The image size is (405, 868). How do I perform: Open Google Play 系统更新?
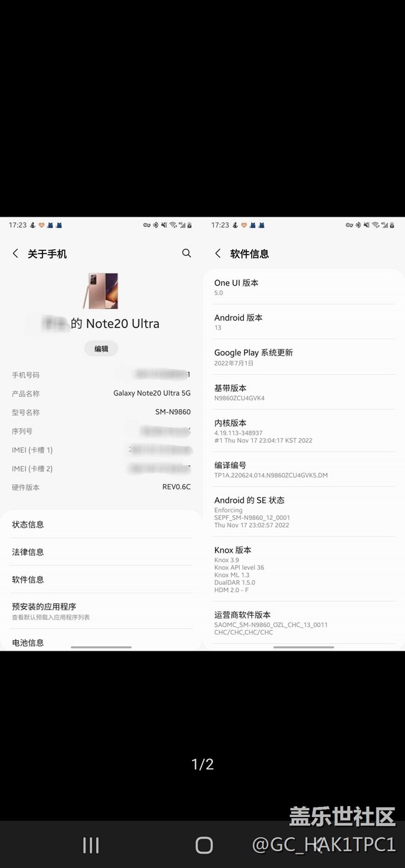pos(304,357)
